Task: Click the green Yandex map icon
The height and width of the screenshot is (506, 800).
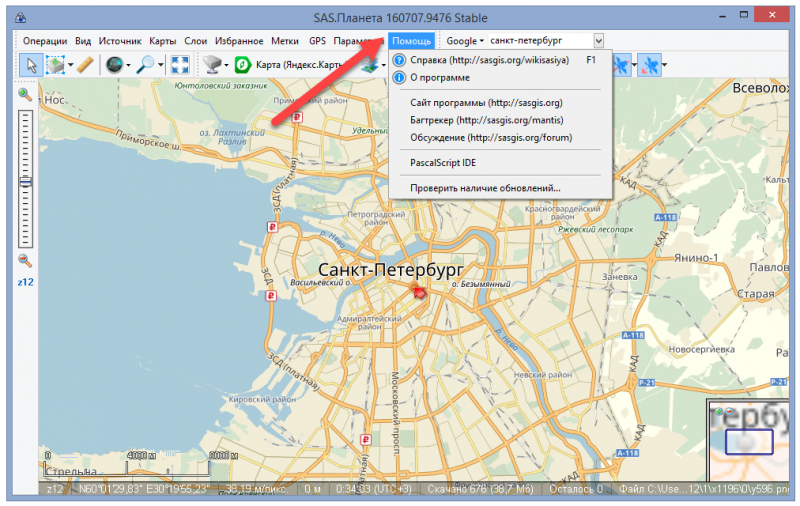Action: click(242, 65)
